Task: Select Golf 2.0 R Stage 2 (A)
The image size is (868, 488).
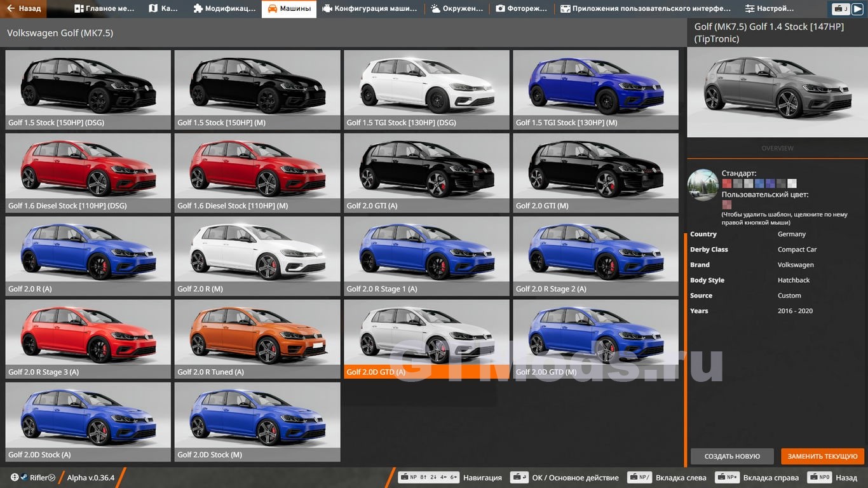Action: tap(595, 256)
